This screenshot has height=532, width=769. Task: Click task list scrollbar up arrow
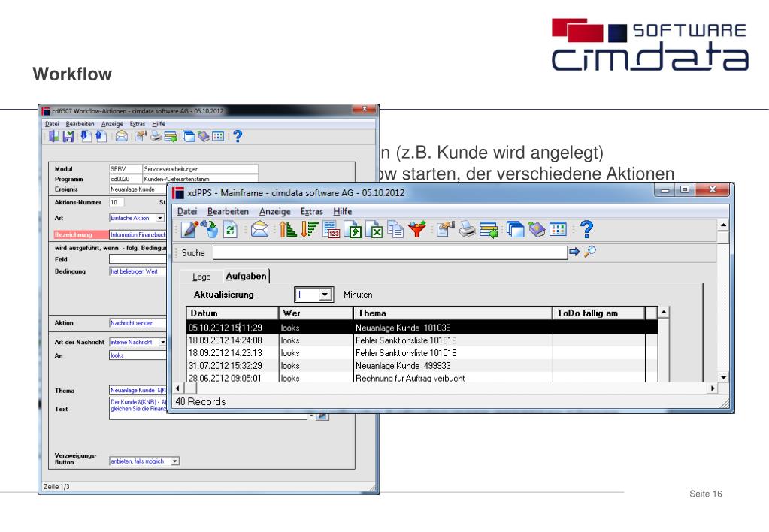tap(663, 313)
